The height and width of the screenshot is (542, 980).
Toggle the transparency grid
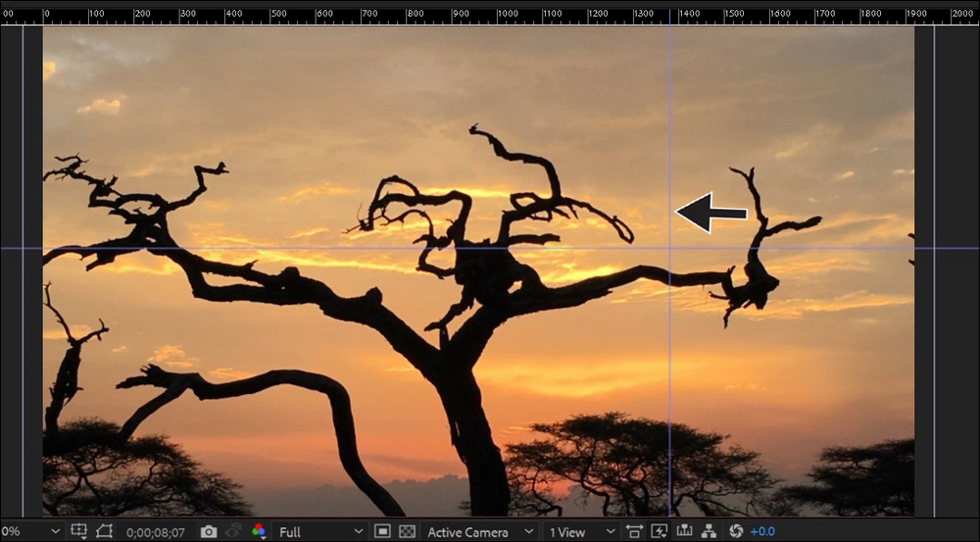pos(407,531)
